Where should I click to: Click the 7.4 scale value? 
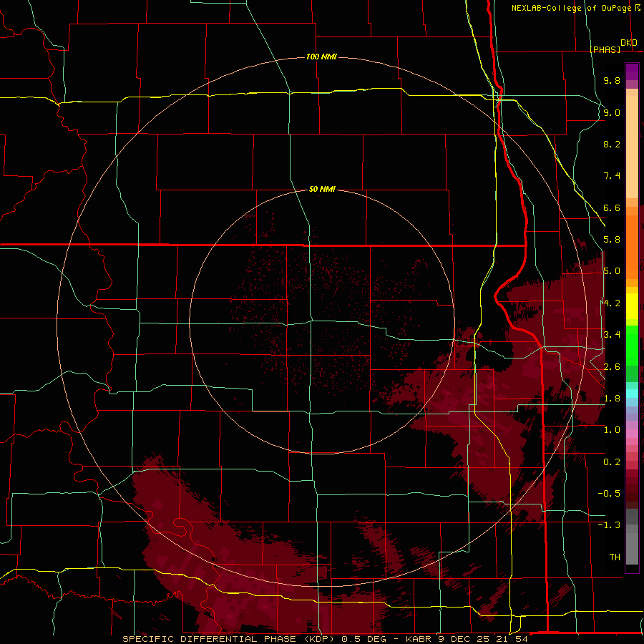pos(612,176)
